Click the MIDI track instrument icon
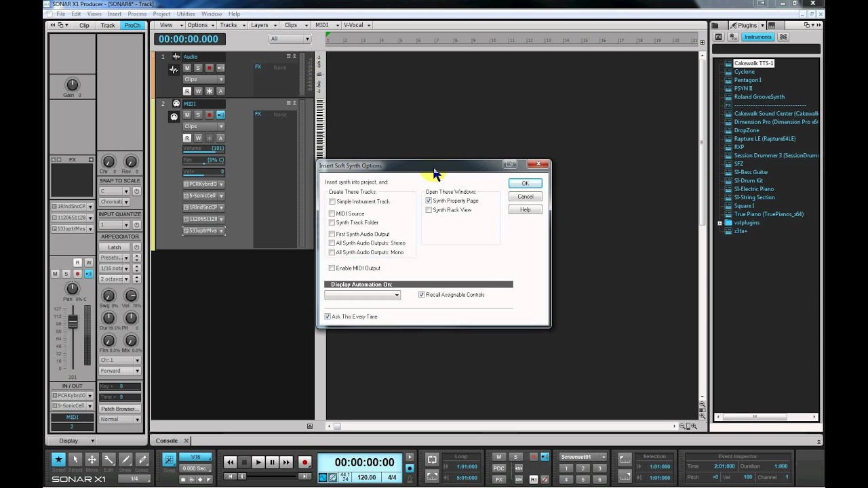 click(174, 117)
